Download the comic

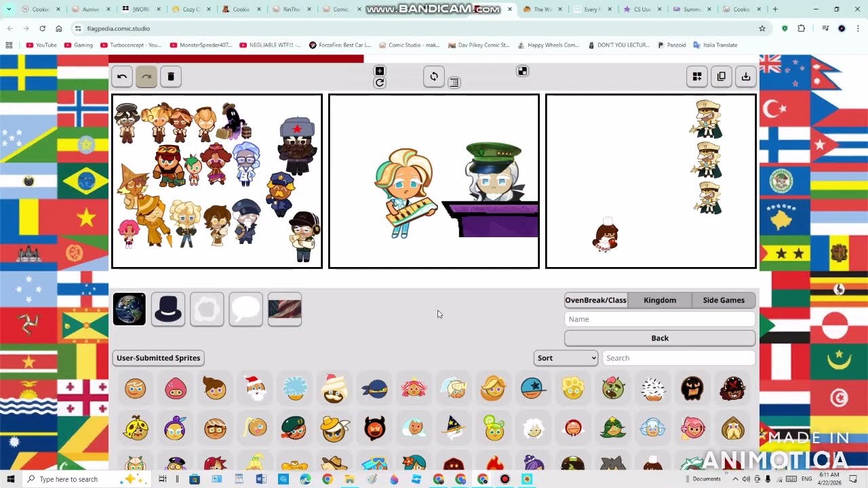click(x=746, y=77)
